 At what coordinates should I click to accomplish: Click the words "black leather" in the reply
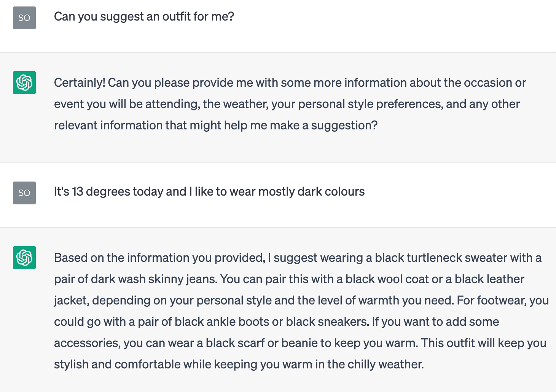(489, 279)
